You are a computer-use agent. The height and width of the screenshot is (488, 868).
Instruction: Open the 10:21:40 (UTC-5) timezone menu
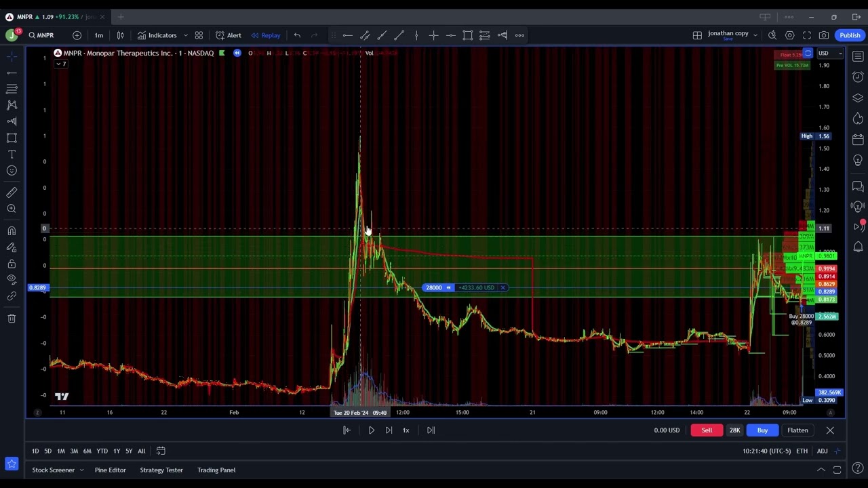766,451
